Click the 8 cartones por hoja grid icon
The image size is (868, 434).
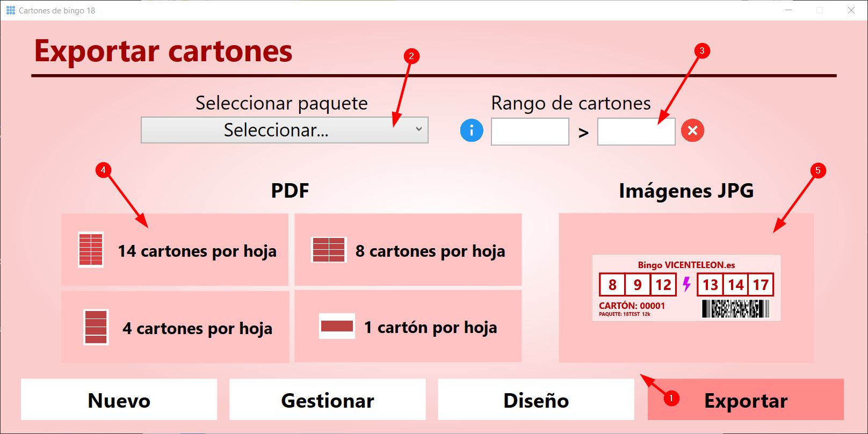coord(328,250)
